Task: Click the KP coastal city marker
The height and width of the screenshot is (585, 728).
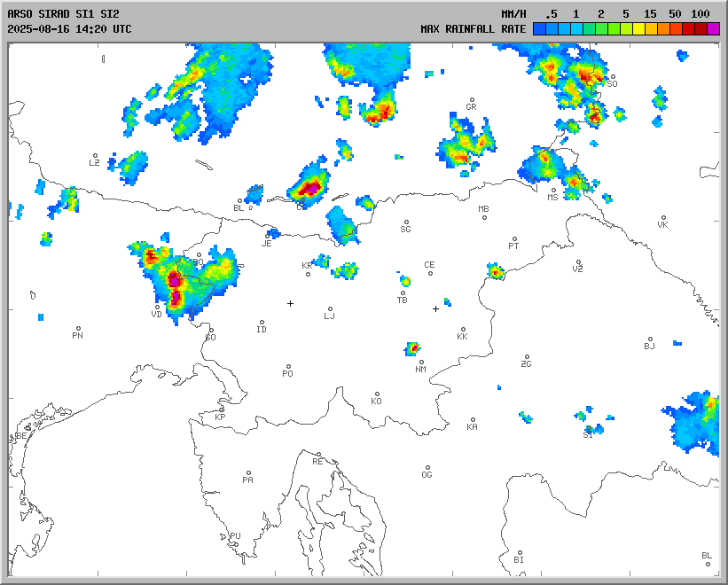Action: (222, 409)
